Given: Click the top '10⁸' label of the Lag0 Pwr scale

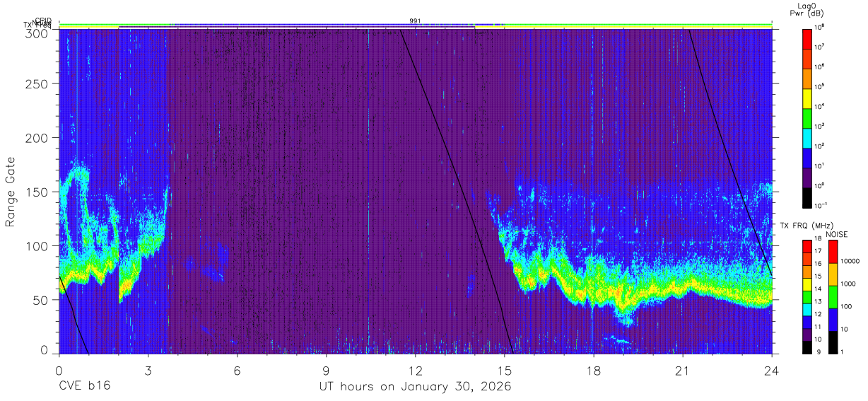Looking at the screenshot, I should [821, 27].
